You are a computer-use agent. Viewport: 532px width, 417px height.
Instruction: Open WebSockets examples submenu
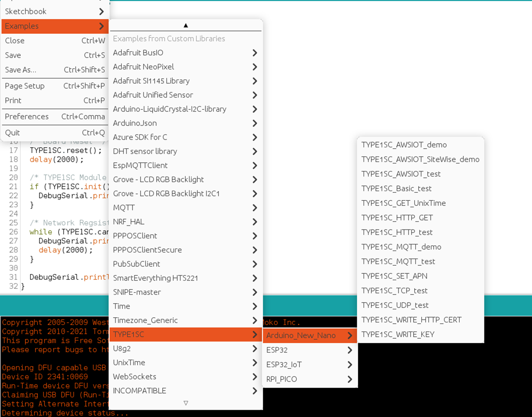[x=186, y=377]
